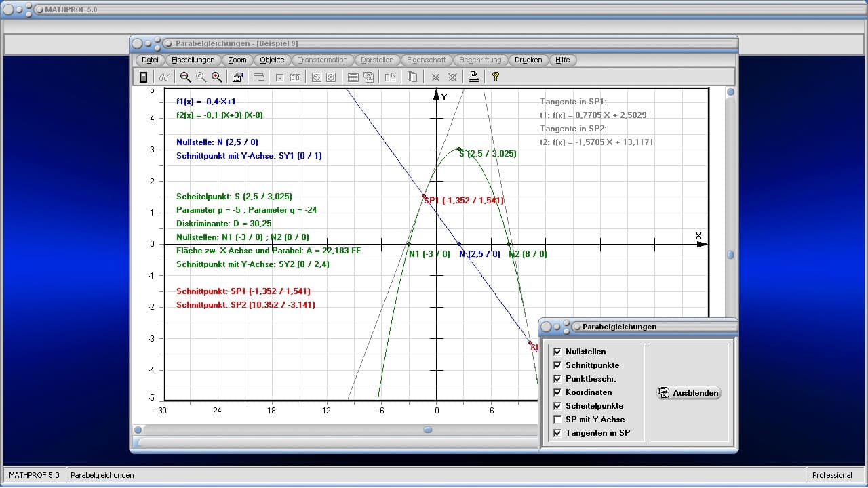Enable the SP mit Y-Achse checkbox

tap(557, 420)
